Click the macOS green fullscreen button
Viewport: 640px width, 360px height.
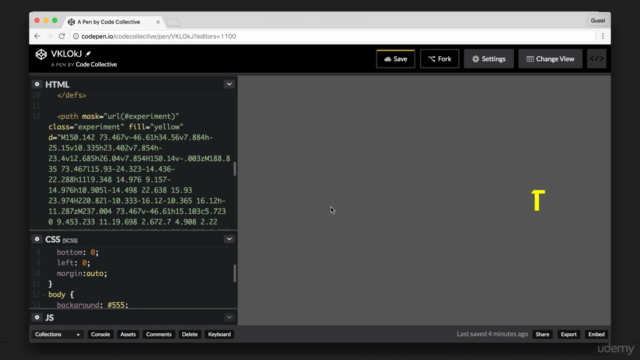click(x=55, y=20)
